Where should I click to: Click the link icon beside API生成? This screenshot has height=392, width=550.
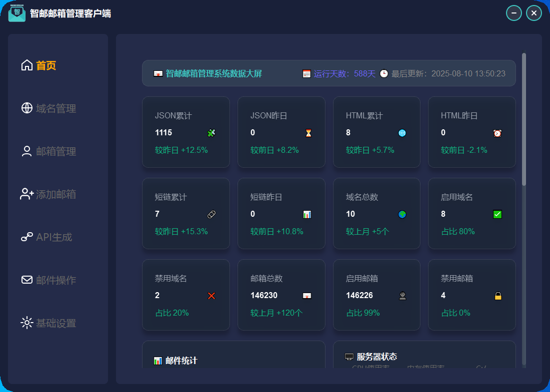pyautogui.click(x=27, y=237)
